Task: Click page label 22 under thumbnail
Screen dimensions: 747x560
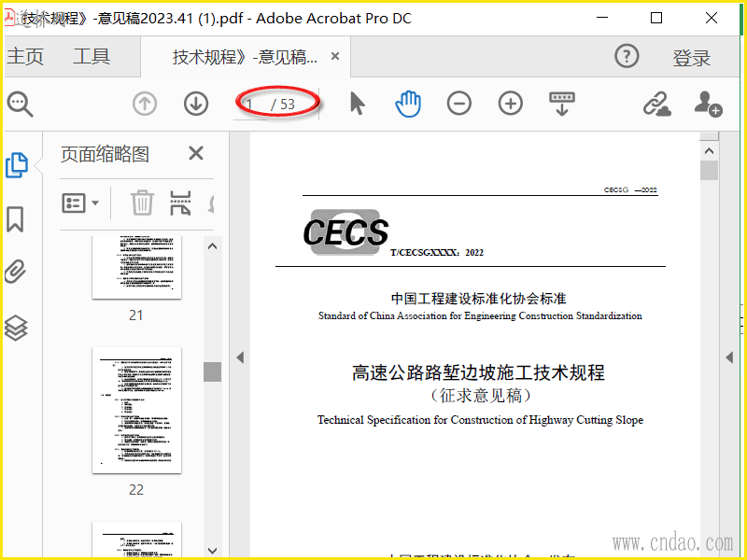Action: (x=136, y=490)
